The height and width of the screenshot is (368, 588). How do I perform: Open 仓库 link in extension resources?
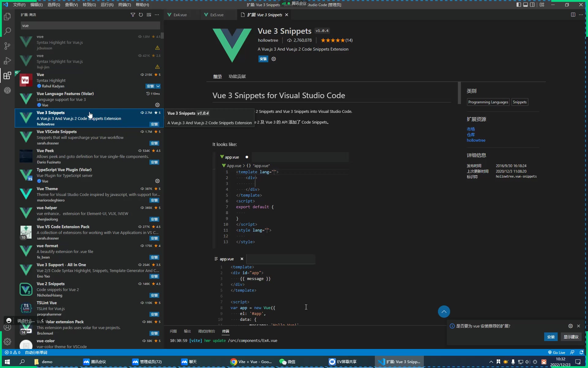pos(471,135)
